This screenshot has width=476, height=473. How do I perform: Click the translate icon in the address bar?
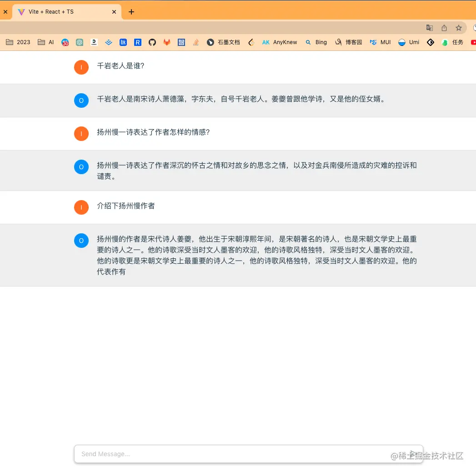coord(429,28)
